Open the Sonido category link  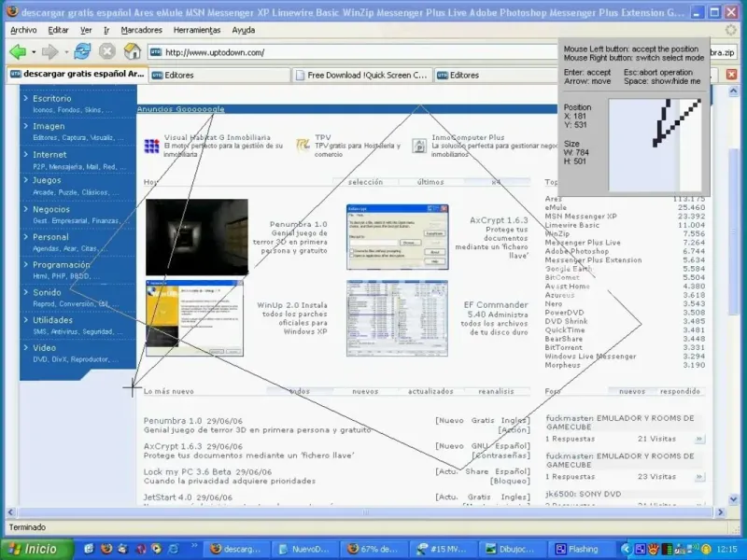47,292
